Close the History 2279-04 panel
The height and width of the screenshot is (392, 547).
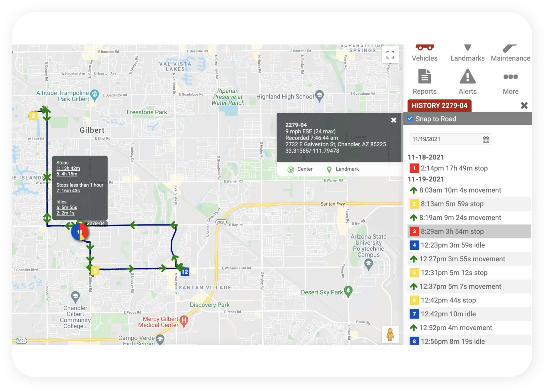point(524,105)
